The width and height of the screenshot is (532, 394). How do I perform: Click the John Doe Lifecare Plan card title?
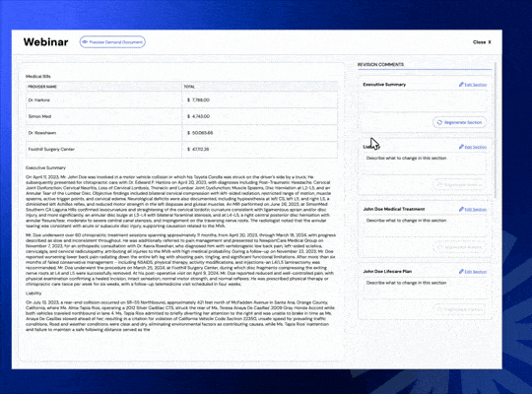point(387,272)
